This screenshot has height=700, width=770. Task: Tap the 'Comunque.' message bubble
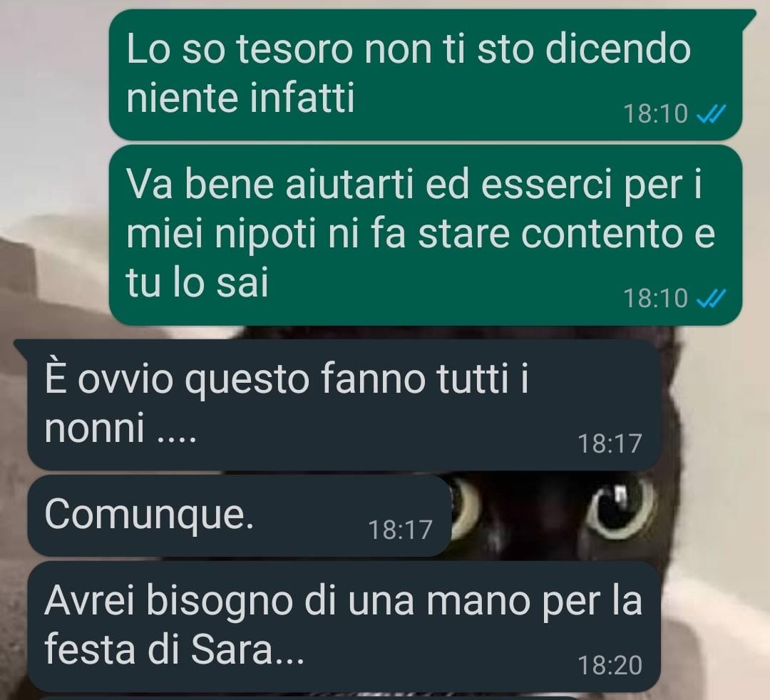click(x=239, y=515)
